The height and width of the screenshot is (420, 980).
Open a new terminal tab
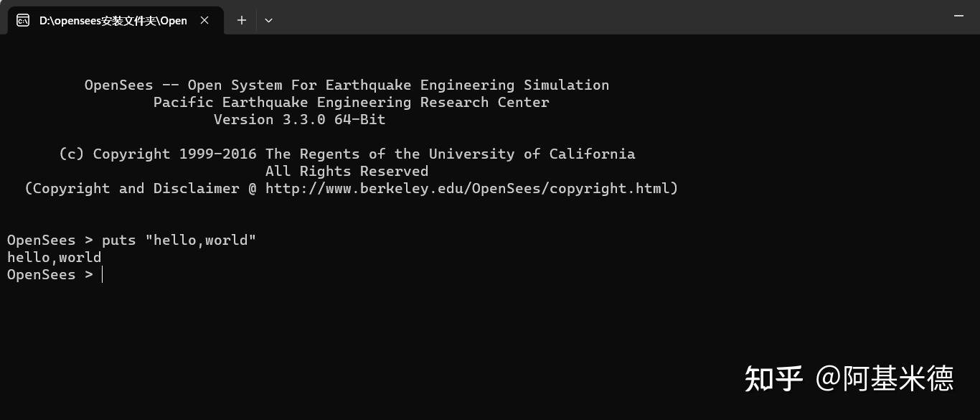click(242, 20)
